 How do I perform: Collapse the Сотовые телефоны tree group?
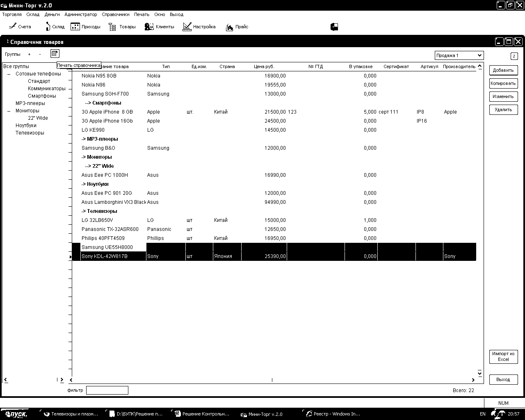9,74
